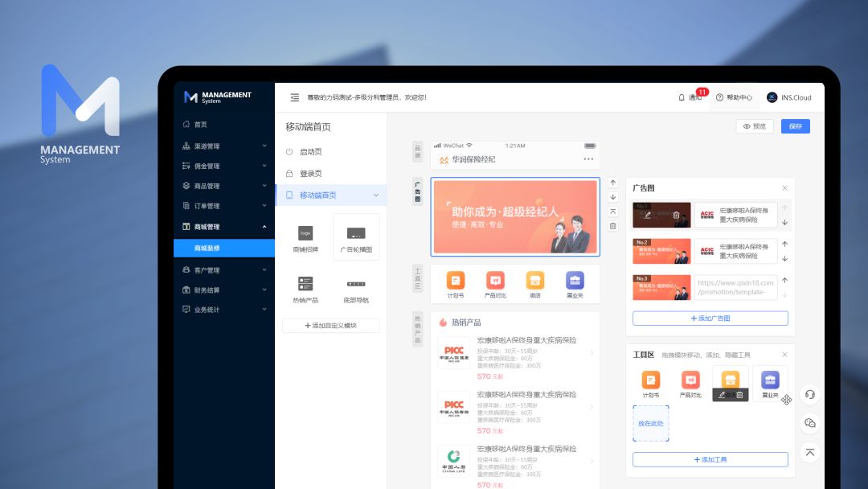Image resolution: width=868 pixels, height=489 pixels.
Task: Open the three-dot menu in phone header
Action: pyautogui.click(x=588, y=159)
